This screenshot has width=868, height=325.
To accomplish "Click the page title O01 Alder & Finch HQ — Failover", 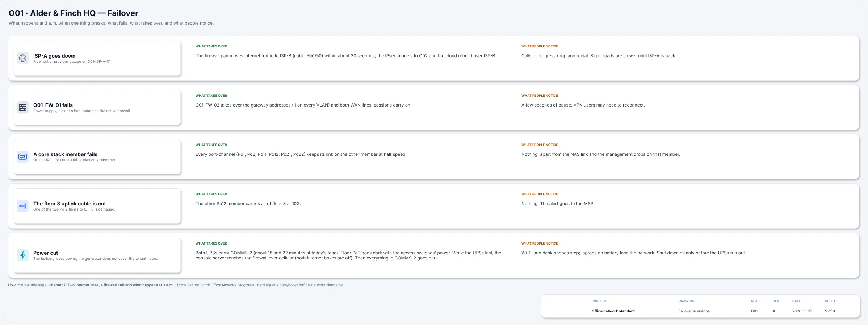I will 74,13.
